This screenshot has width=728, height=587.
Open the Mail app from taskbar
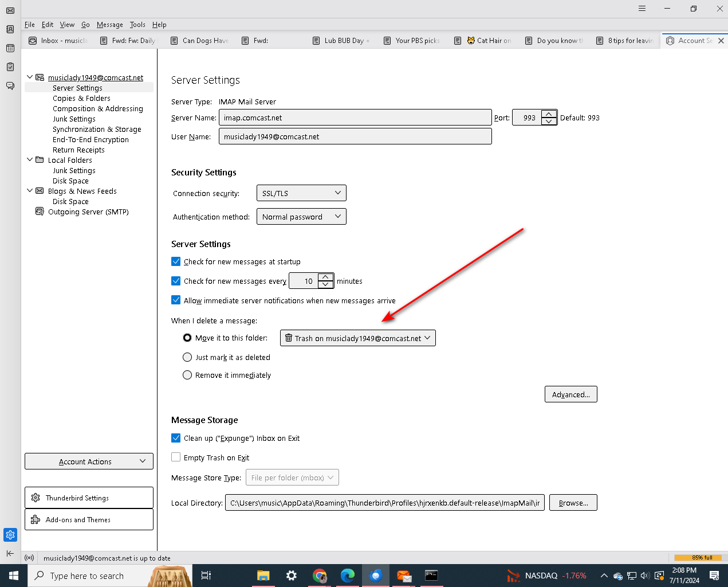(404, 576)
